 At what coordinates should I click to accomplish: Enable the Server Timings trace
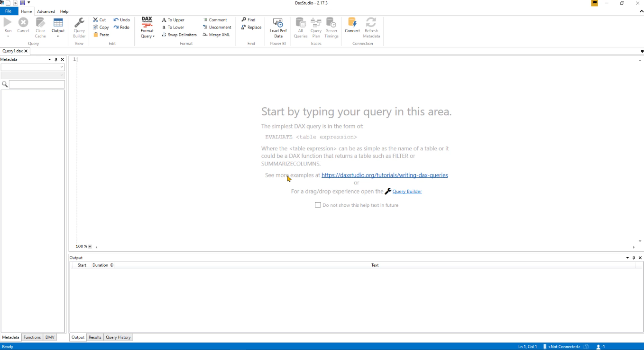click(x=331, y=28)
